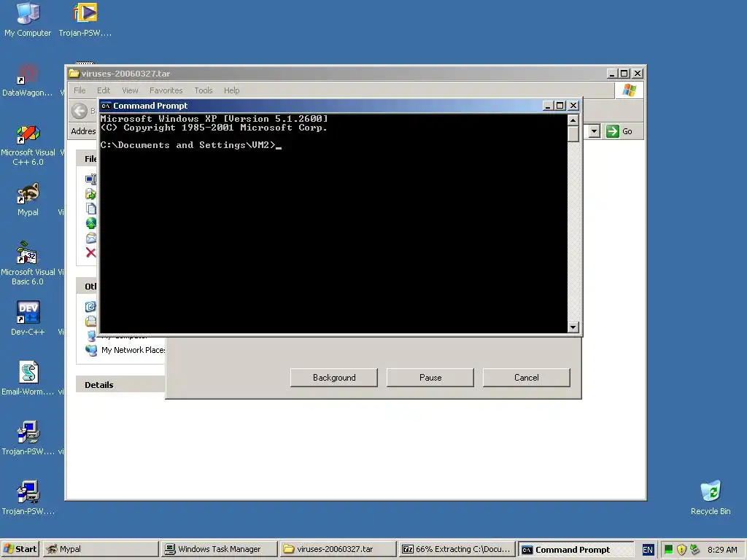Switch to viruses-20060327.tar taskbar button
Screen dimensions: 747x560
click(337, 549)
